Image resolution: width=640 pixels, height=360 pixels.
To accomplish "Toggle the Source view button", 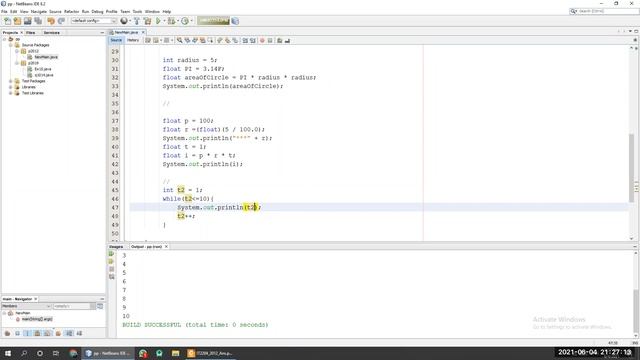I will [116, 40].
